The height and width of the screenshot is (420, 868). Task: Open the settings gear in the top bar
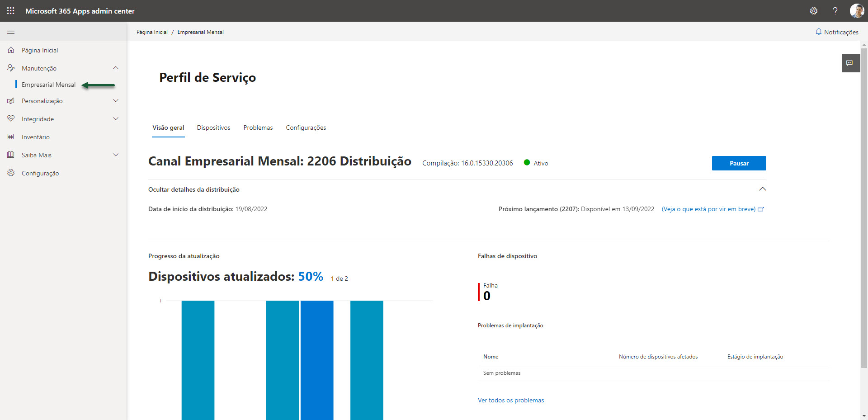coord(814,11)
